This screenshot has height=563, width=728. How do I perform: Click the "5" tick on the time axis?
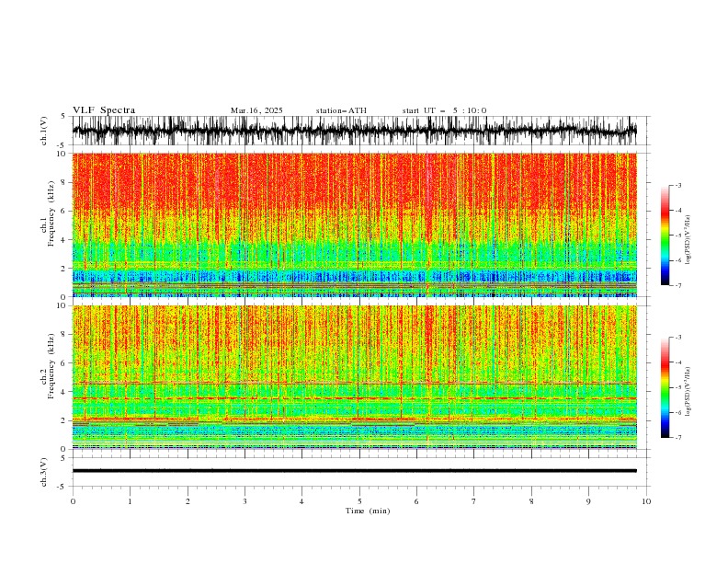(359, 501)
